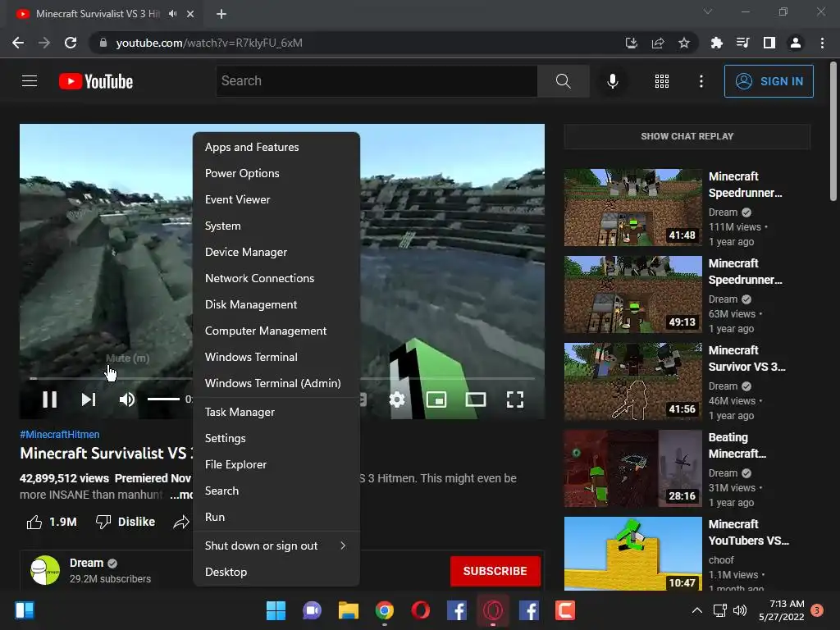Viewport: 840px width, 630px height.
Task: Share this page from address bar
Action: 657,43
